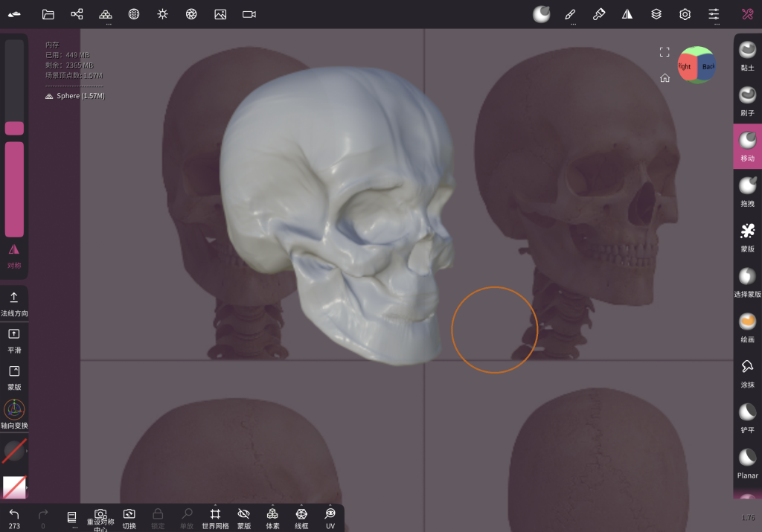Screen dimensions: 762x532
Task: Redo the action
Action: (42, 519)
